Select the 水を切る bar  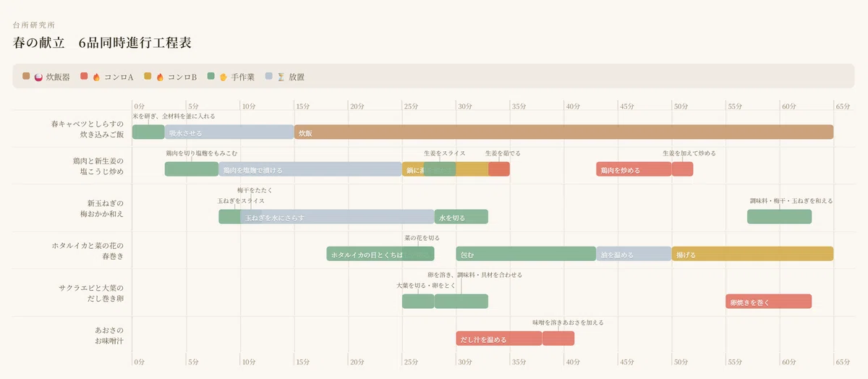coord(461,217)
